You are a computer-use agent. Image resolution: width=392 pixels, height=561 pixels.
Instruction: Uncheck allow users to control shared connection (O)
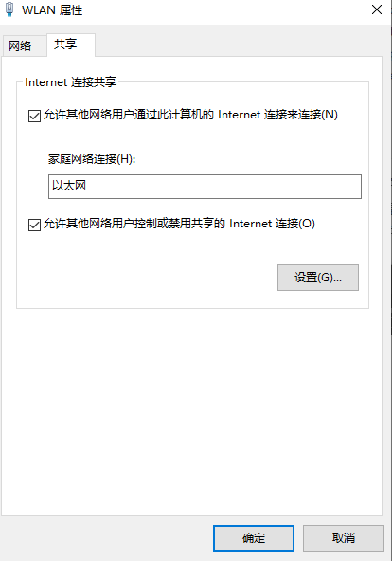coord(34,225)
